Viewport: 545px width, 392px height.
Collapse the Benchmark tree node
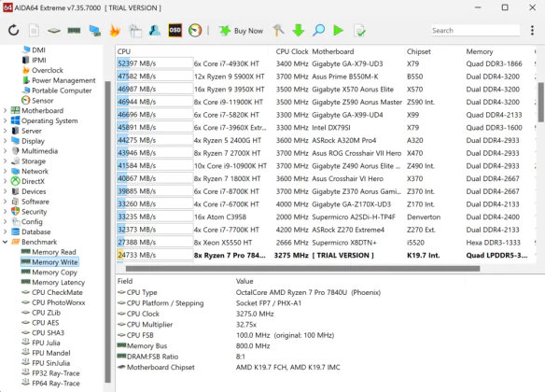pyautogui.click(x=5, y=242)
